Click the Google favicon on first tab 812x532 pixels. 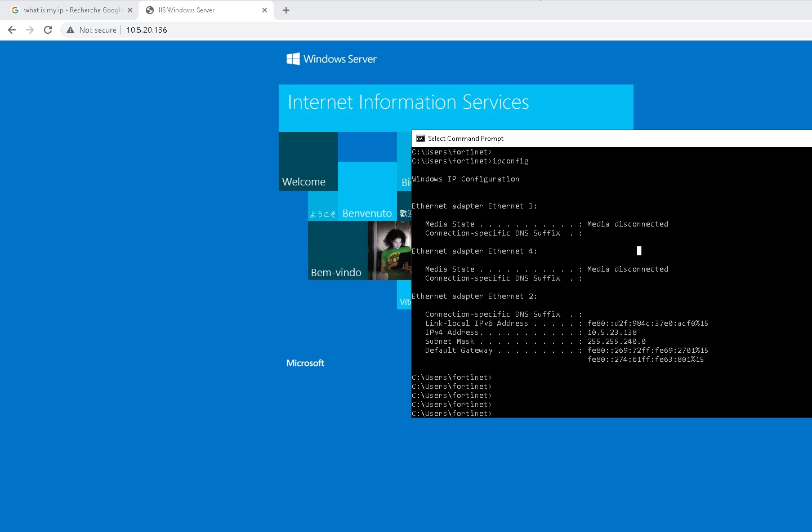(x=15, y=10)
